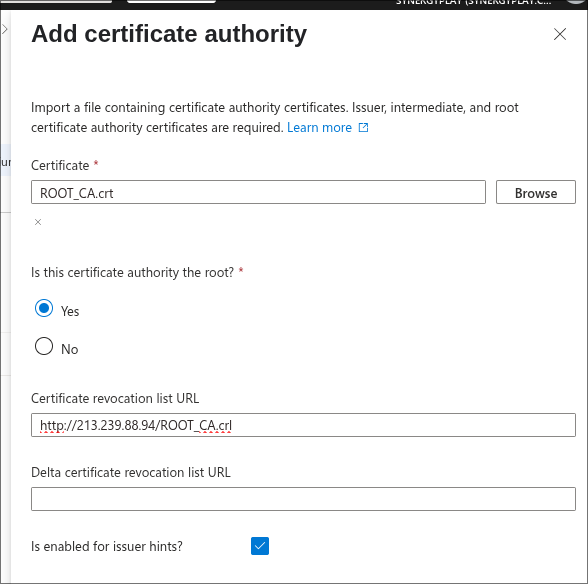
Task: Select No for root certificate authority
Action: [x=44, y=346]
